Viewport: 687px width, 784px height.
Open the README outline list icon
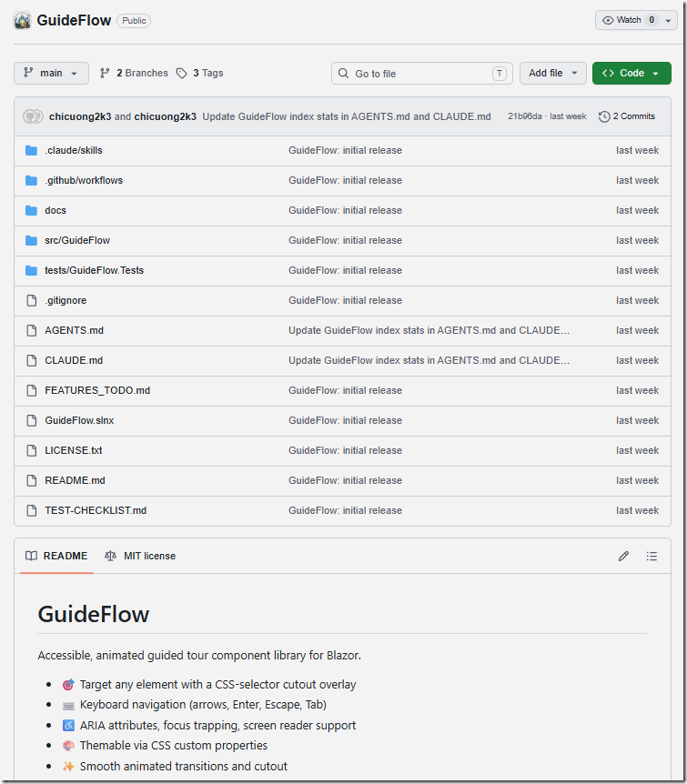point(652,556)
